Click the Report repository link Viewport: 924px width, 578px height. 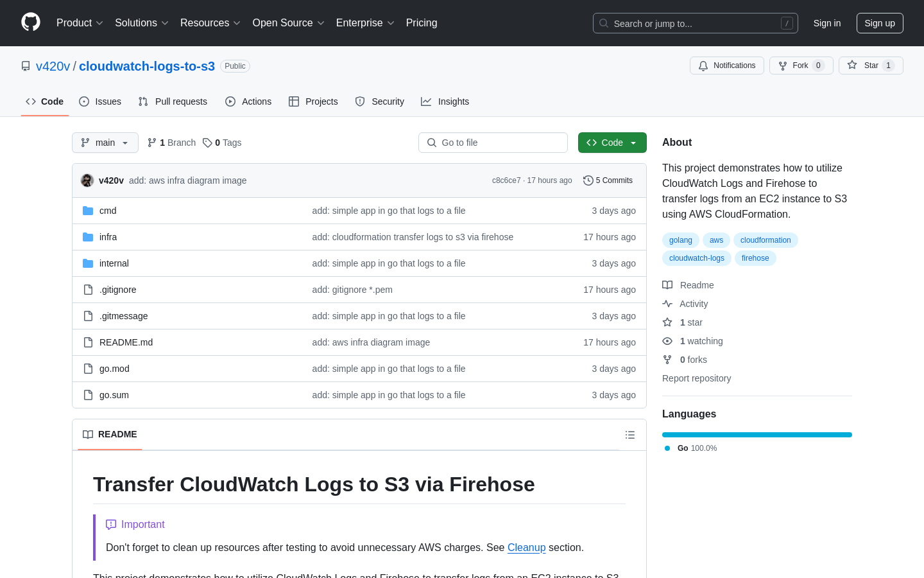coord(696,378)
